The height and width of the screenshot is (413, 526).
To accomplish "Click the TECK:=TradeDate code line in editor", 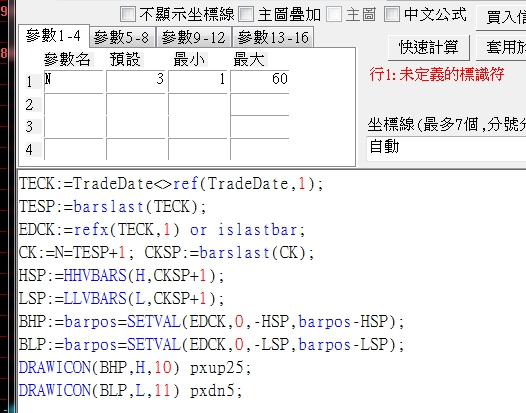I will [x=171, y=184].
